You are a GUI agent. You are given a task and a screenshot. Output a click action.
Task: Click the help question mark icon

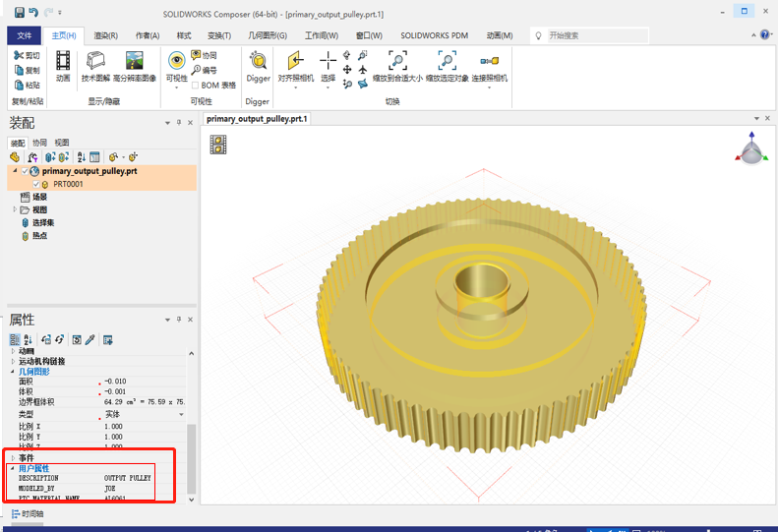point(764,34)
